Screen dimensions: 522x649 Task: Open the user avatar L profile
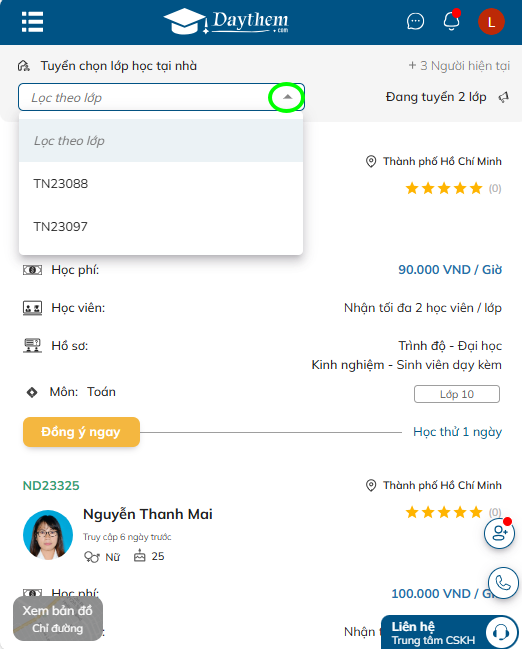coord(491,22)
